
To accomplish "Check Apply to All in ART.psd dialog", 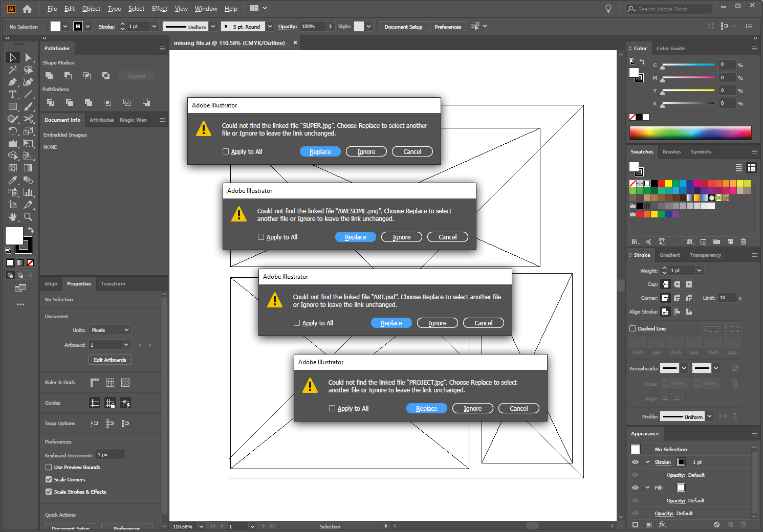I will click(297, 323).
